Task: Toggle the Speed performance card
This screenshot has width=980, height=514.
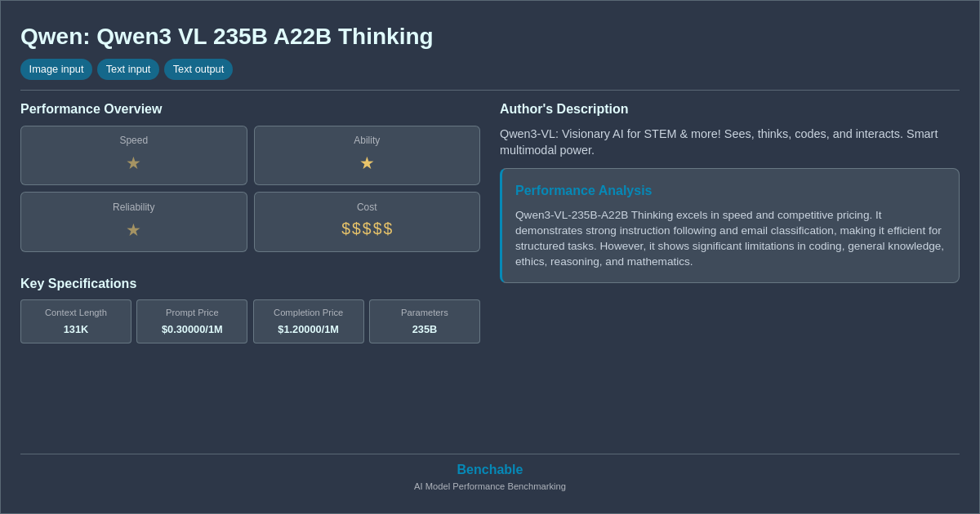Action: tap(133, 155)
